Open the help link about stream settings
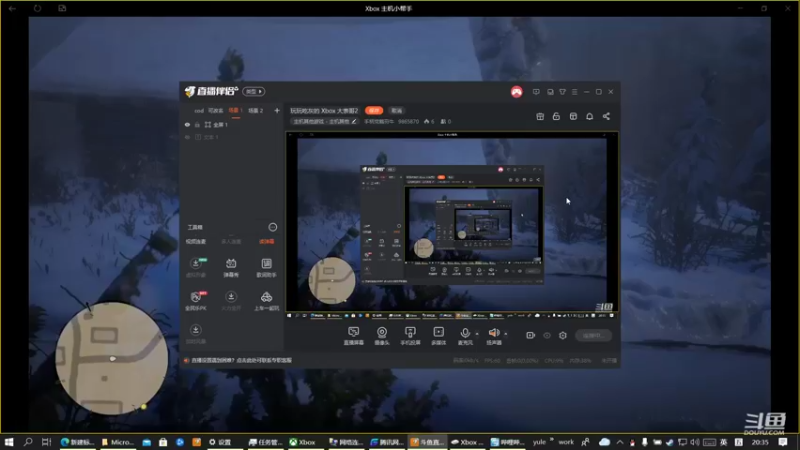Image resolution: width=800 pixels, height=450 pixels. (241, 360)
